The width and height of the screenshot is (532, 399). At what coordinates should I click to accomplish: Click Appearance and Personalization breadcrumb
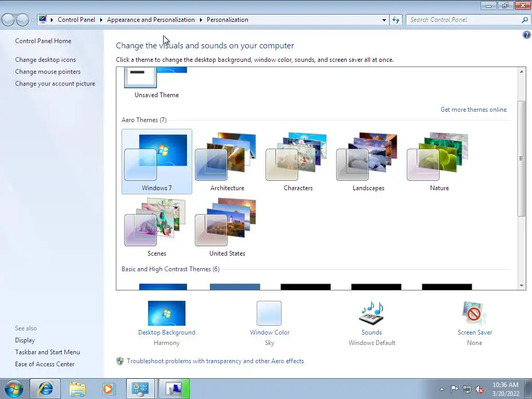[151, 20]
